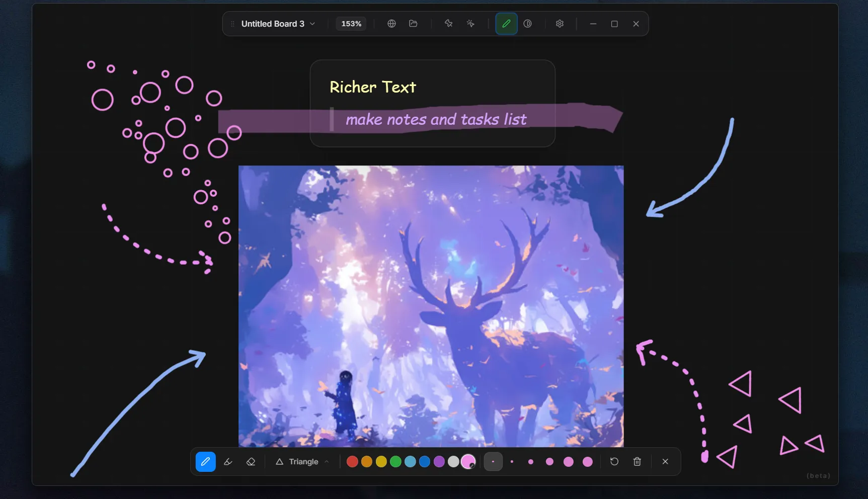Screen dimensions: 868x499
Task: Grab the drag handle beside the board title
Action: coord(232,24)
